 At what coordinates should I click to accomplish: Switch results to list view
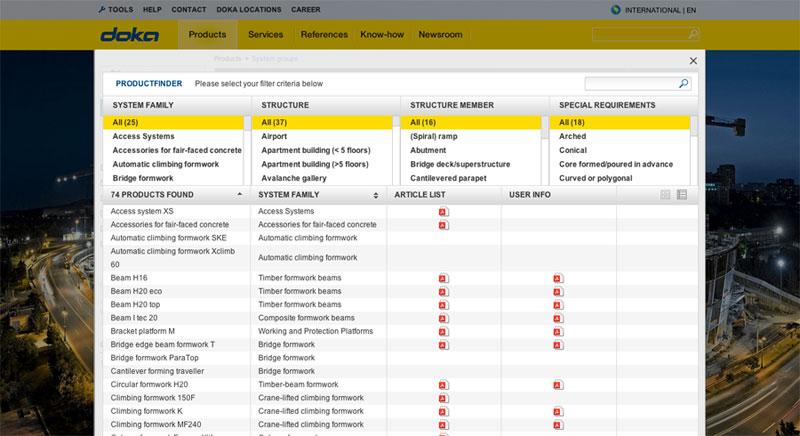pos(682,194)
